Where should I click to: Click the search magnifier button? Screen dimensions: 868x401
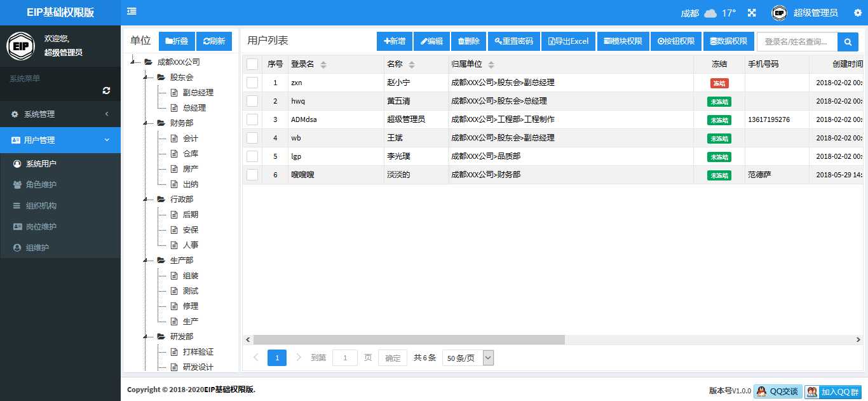coord(848,42)
